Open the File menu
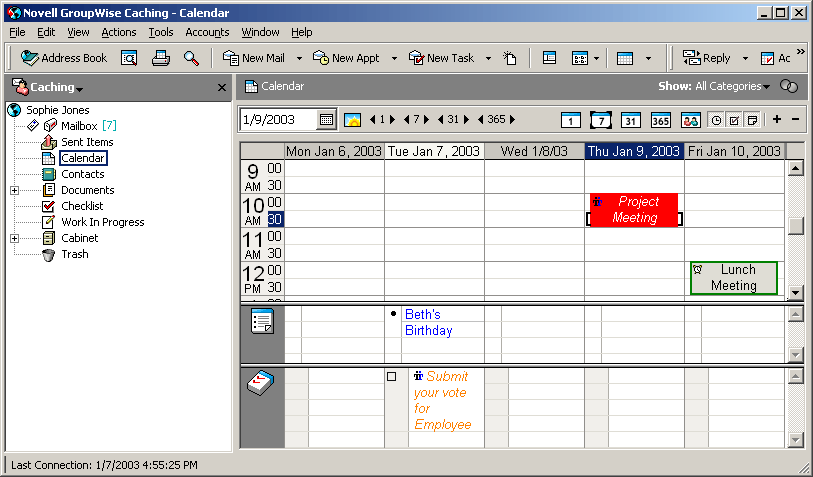The image size is (813, 477). [17, 32]
